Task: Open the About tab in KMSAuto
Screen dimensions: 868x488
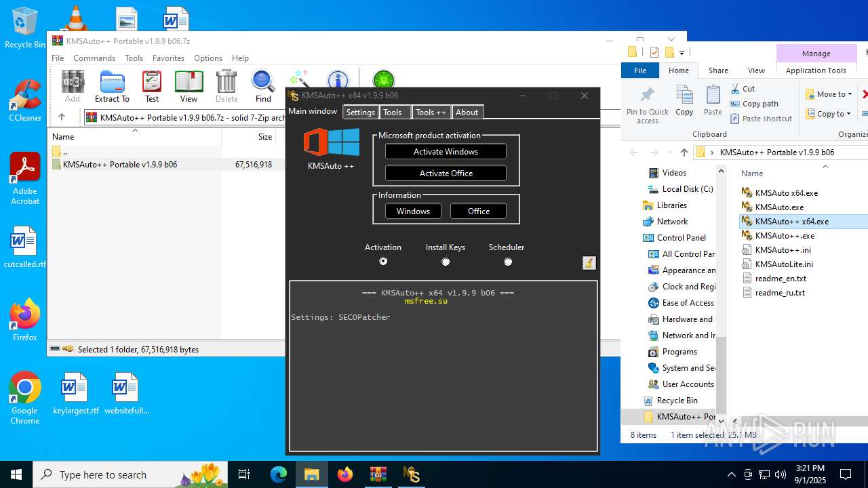Action: [467, 113]
